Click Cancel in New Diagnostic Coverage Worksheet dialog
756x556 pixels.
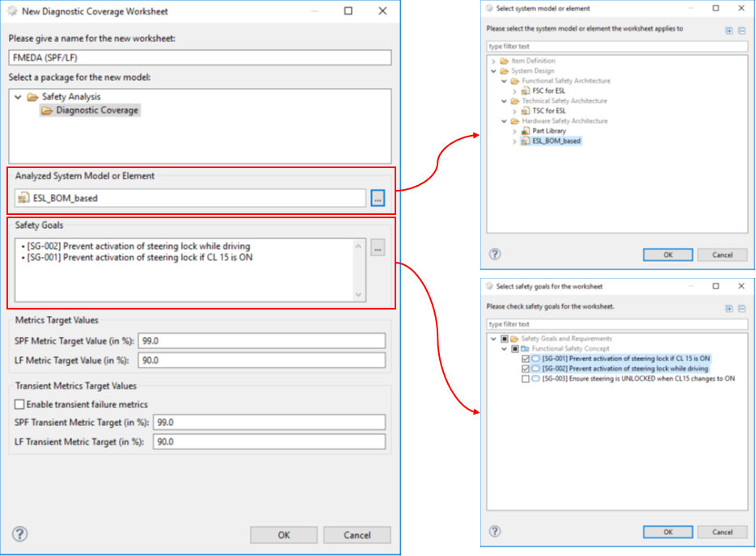pyautogui.click(x=357, y=535)
